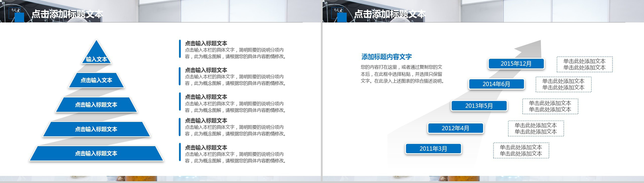Click the blue square icon beside left slide title
Screen dimensions: 644x183
coord(19,17)
